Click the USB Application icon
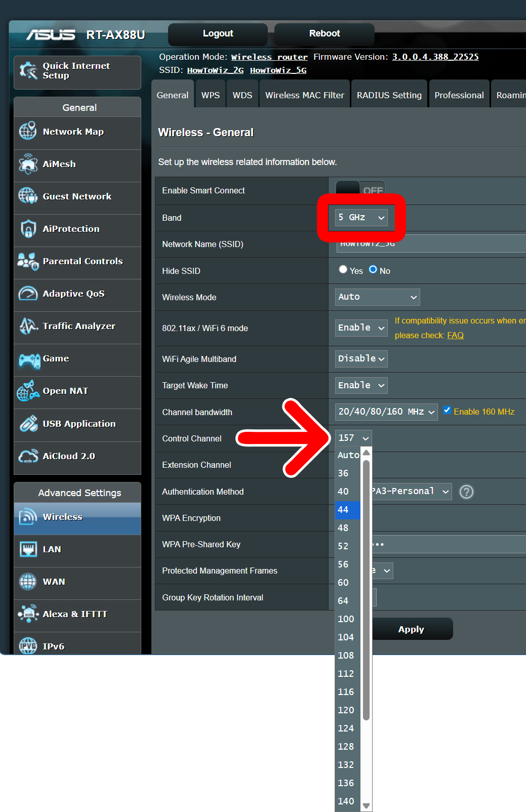Image resolution: width=526 pixels, height=812 pixels. (28, 423)
